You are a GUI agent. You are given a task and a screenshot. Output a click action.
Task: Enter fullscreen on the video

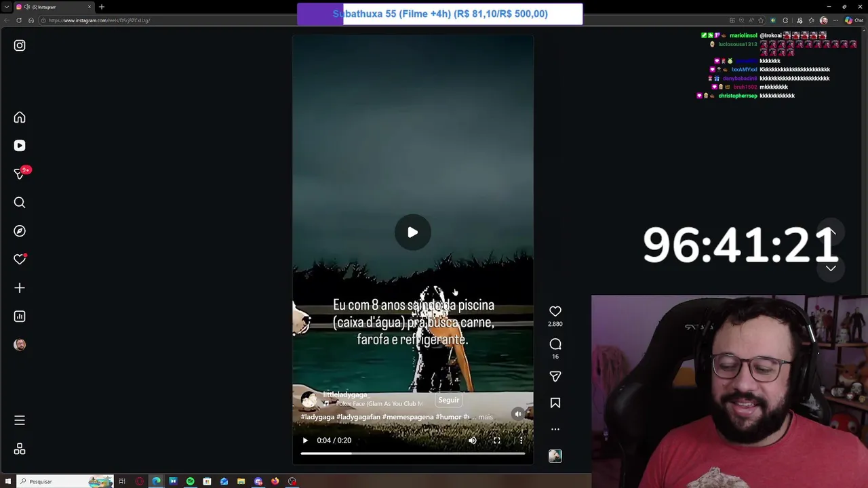point(497,441)
